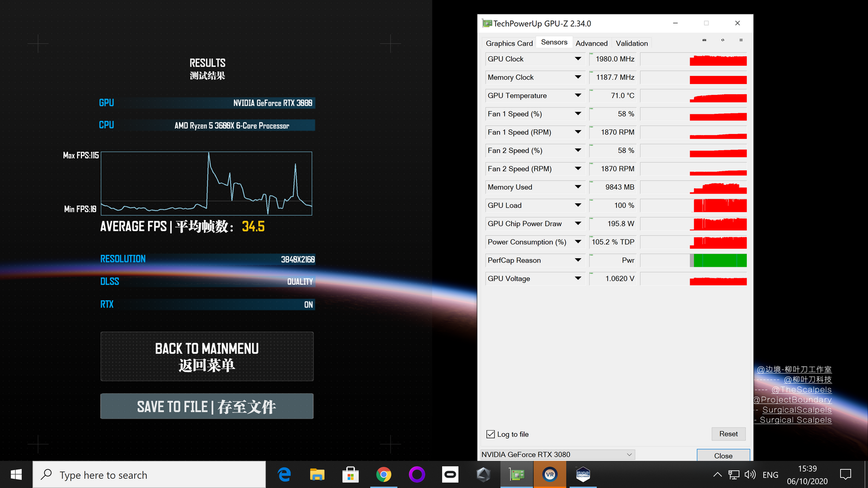Click 71.0 °C temperature value
The width and height of the screenshot is (868, 488).
coord(614,95)
